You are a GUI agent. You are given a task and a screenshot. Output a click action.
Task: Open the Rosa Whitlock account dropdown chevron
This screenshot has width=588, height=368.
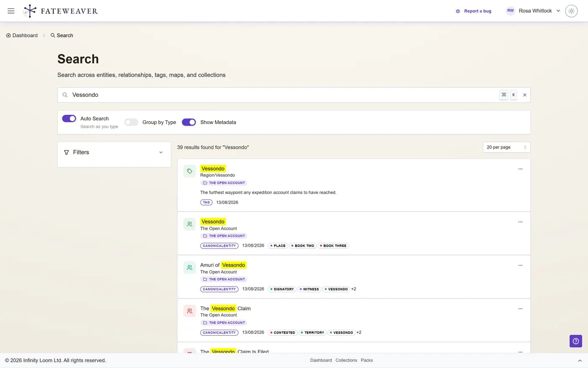[558, 11]
